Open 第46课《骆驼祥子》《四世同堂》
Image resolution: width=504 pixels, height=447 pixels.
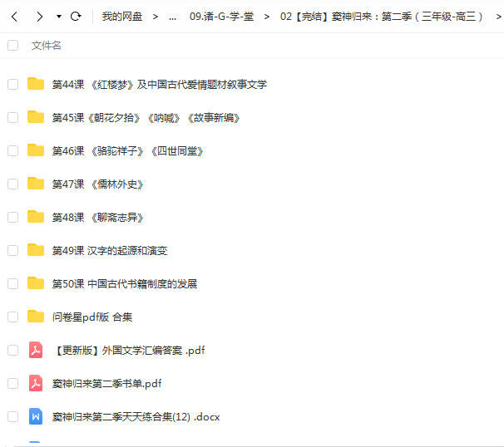point(127,151)
